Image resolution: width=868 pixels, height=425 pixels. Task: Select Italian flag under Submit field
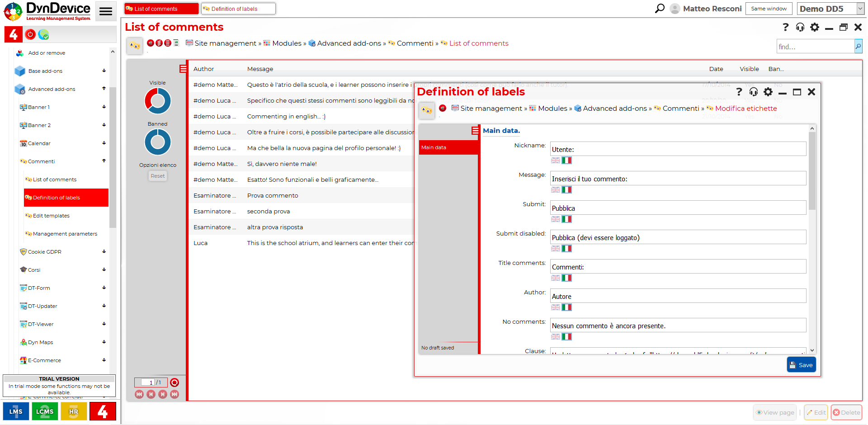click(x=566, y=219)
